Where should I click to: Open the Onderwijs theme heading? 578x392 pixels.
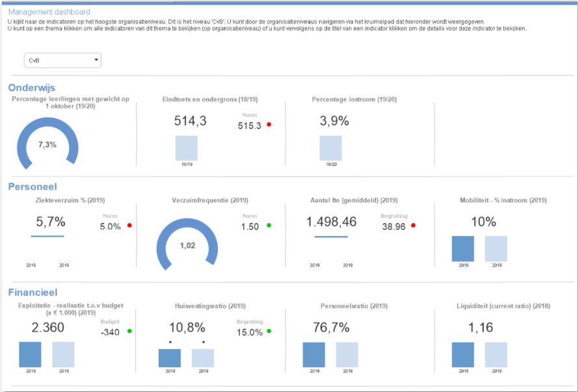click(31, 88)
